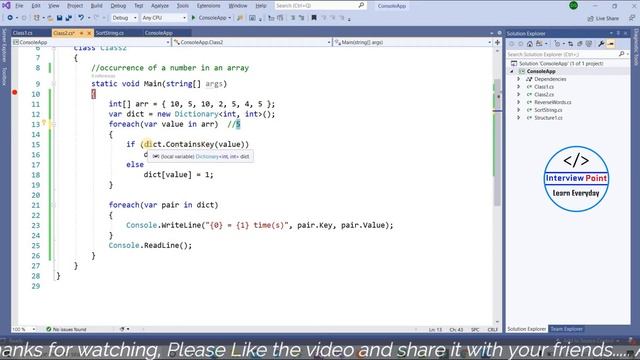
Task: Select Solution 'ConsoleApp' root node
Action: pos(561,64)
